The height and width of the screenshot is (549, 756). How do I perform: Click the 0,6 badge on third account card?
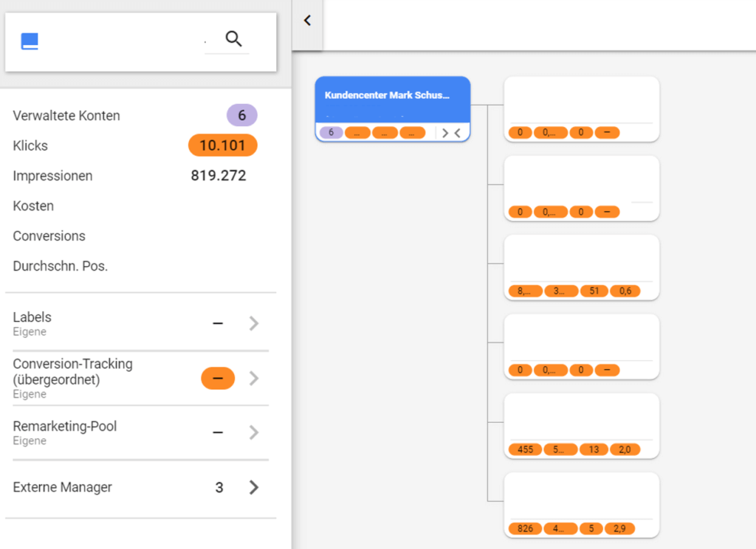click(625, 291)
